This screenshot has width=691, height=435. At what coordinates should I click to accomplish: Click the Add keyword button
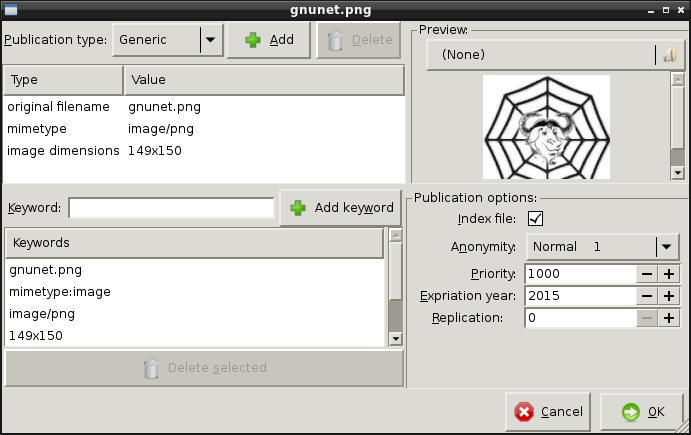[341, 208]
